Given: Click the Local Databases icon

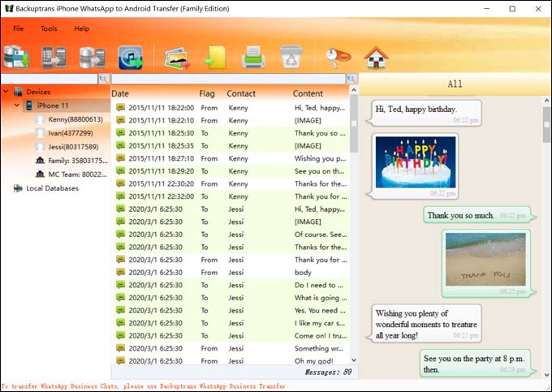Looking at the screenshot, I should coord(18,188).
